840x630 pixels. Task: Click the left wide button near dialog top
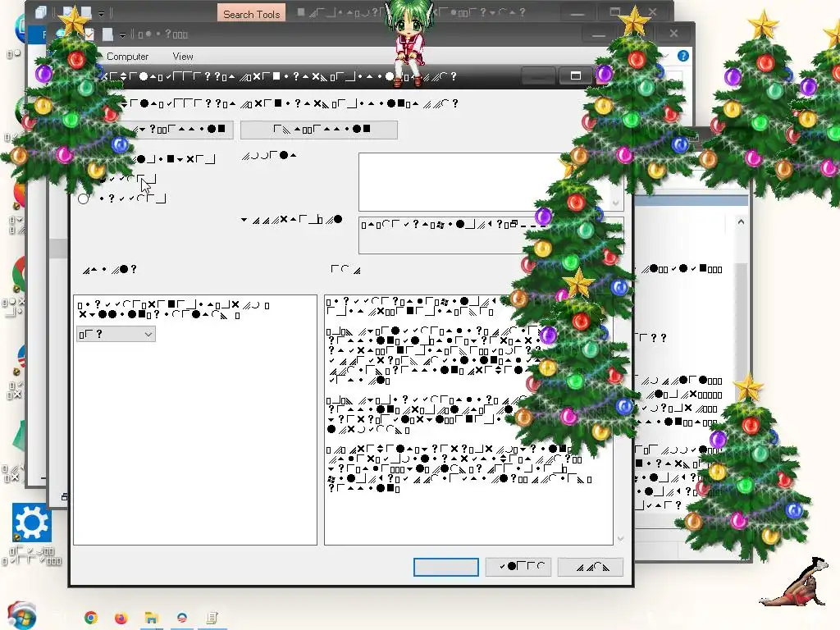pos(180,130)
